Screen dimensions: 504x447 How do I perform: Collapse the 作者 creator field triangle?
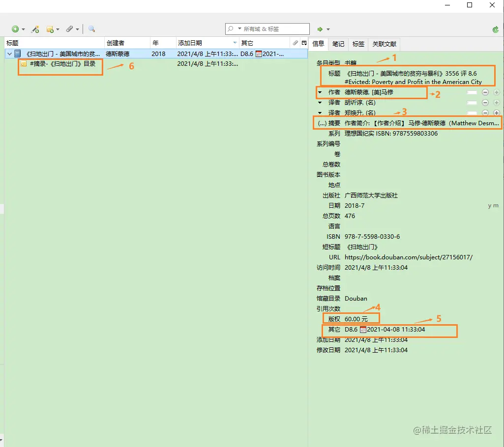click(x=320, y=92)
